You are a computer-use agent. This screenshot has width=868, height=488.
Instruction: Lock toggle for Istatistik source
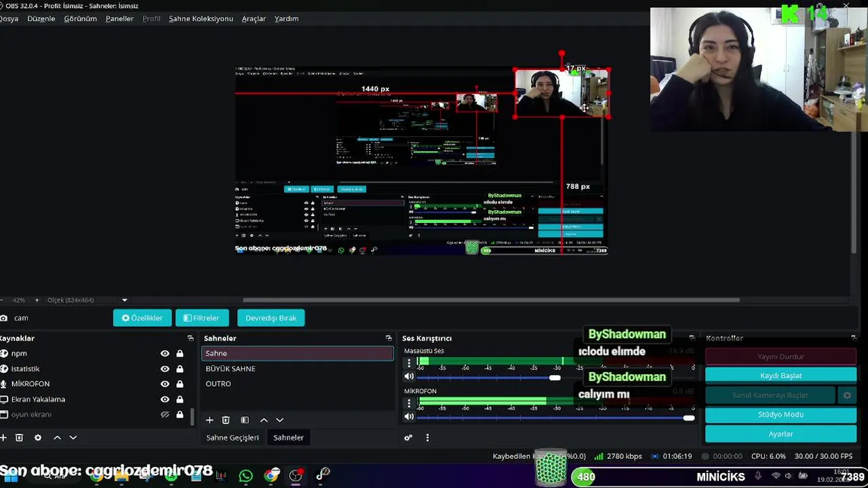tap(180, 369)
